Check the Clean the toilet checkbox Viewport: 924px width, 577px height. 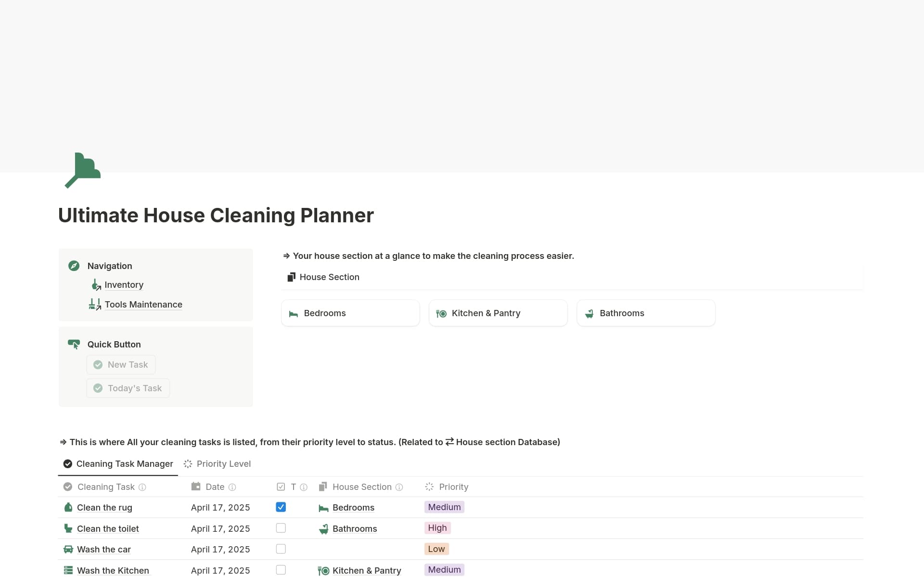tap(281, 528)
